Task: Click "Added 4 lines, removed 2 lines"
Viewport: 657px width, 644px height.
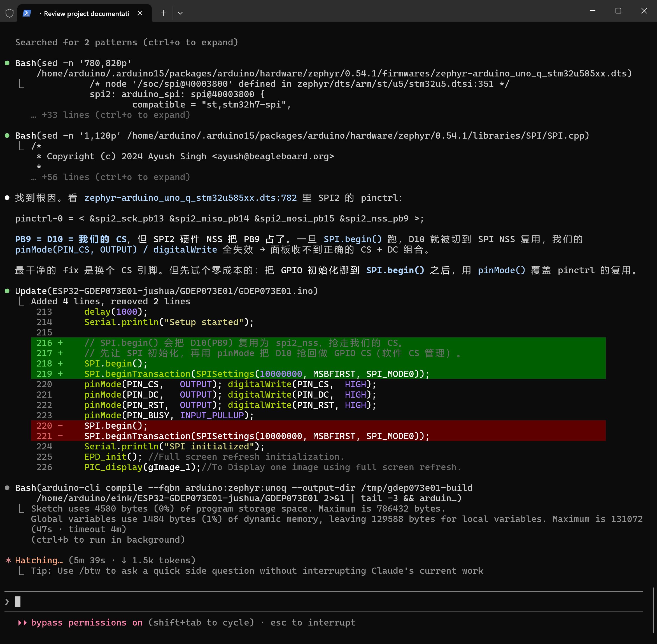Action: coord(111,302)
